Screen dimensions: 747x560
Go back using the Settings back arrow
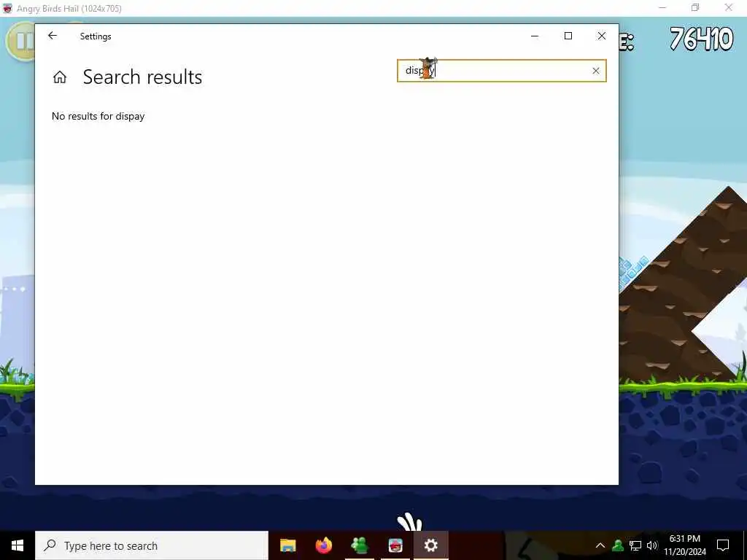point(53,36)
